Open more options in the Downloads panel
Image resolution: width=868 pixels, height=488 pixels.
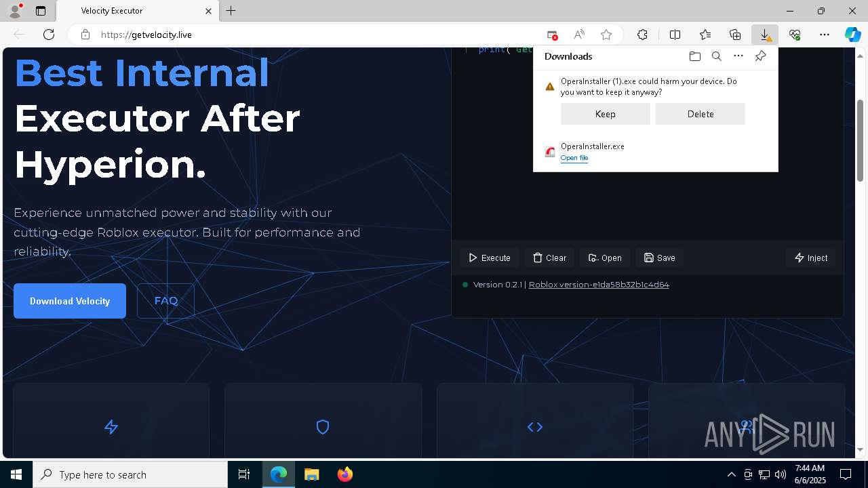[x=738, y=56]
